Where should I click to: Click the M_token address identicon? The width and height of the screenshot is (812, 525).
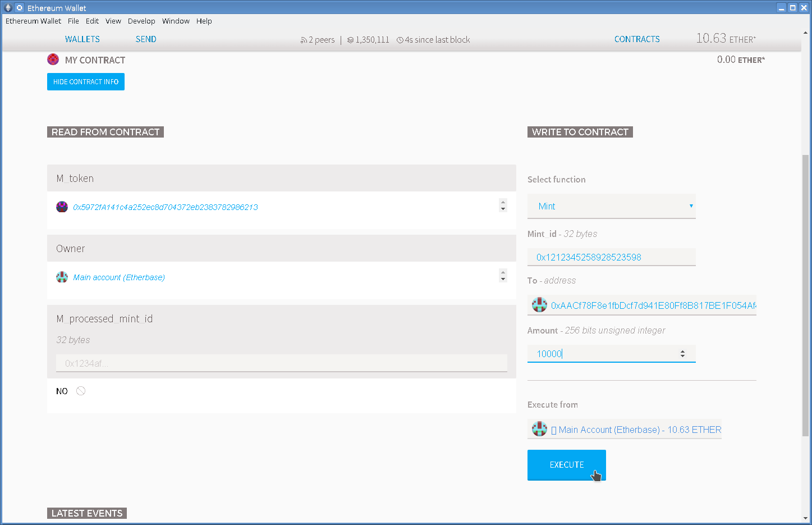coord(62,207)
